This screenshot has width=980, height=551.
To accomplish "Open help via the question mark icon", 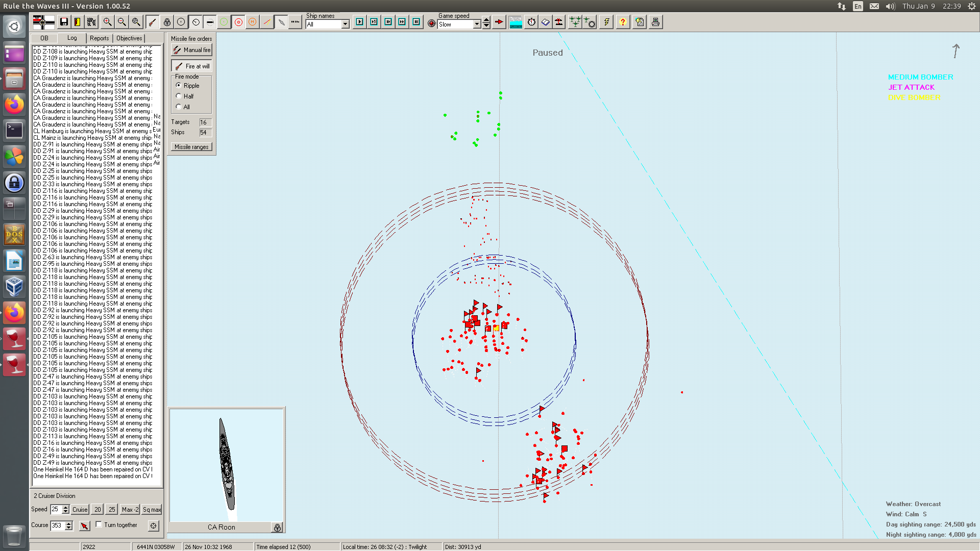I will click(623, 22).
